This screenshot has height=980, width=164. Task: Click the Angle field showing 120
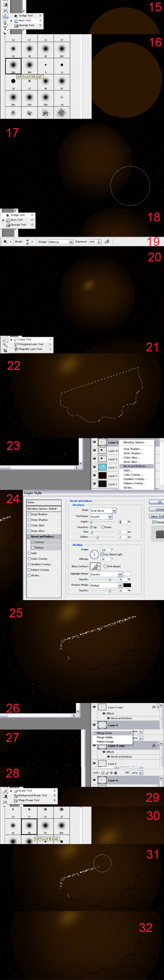[x=106, y=550]
